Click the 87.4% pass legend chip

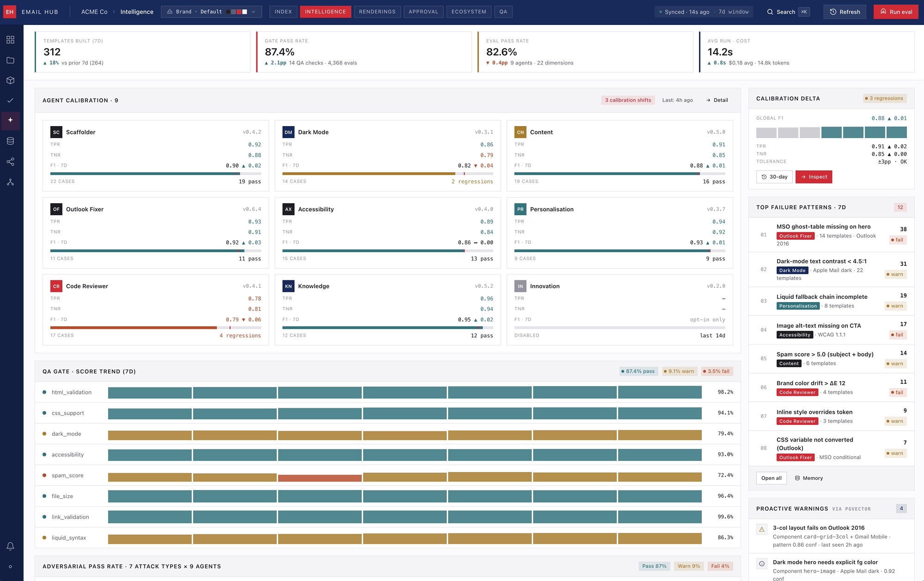click(638, 371)
